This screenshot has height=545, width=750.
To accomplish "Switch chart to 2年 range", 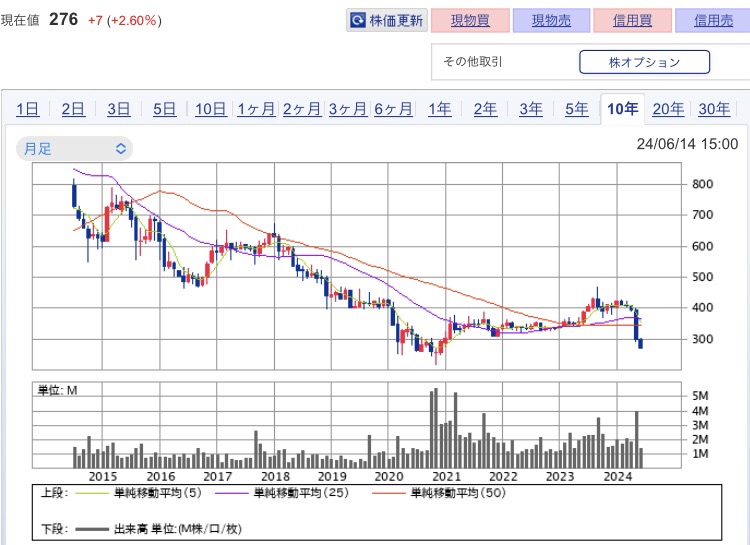I will (x=485, y=109).
